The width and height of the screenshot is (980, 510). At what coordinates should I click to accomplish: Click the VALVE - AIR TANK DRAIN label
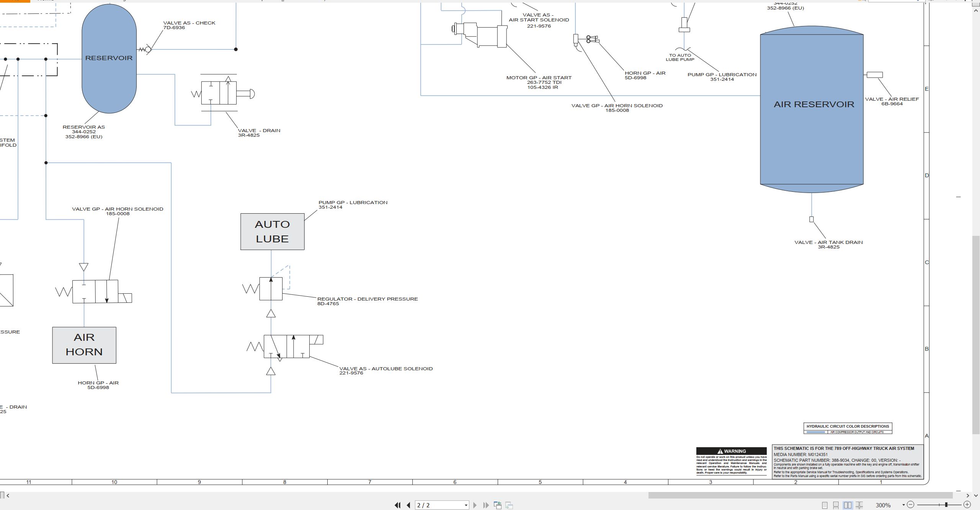pos(829,244)
